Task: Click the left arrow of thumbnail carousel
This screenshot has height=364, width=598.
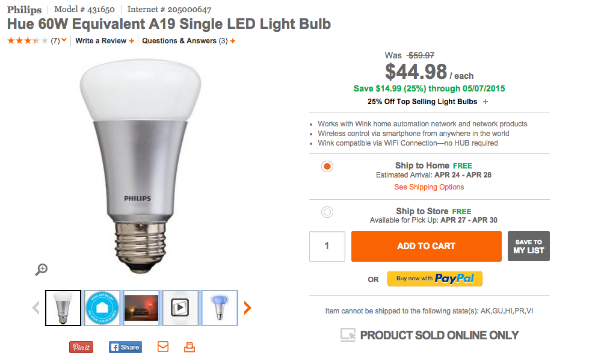Action: tap(35, 308)
